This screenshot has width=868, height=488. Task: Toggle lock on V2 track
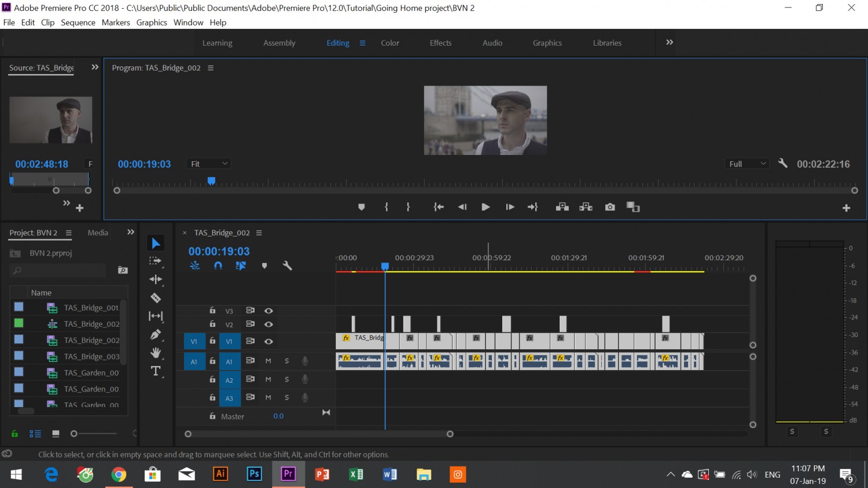click(212, 324)
